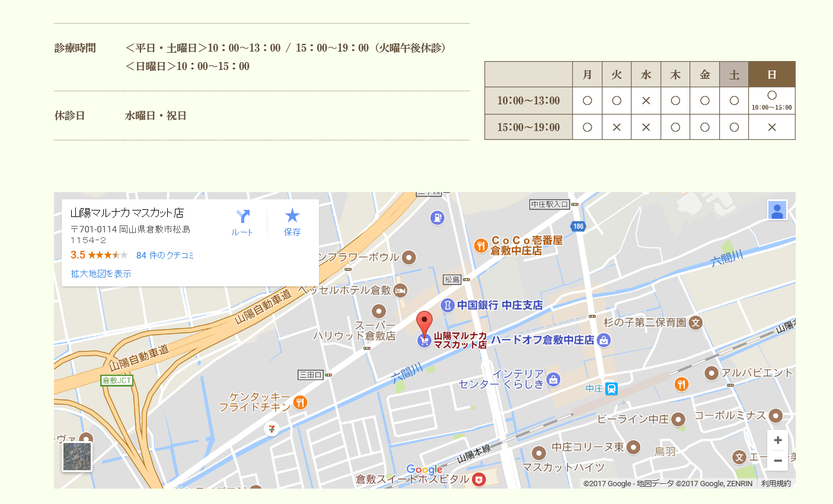Viewport: 833px width, 504px height.
Task: Click the gas station icon on map
Action: coord(438,218)
